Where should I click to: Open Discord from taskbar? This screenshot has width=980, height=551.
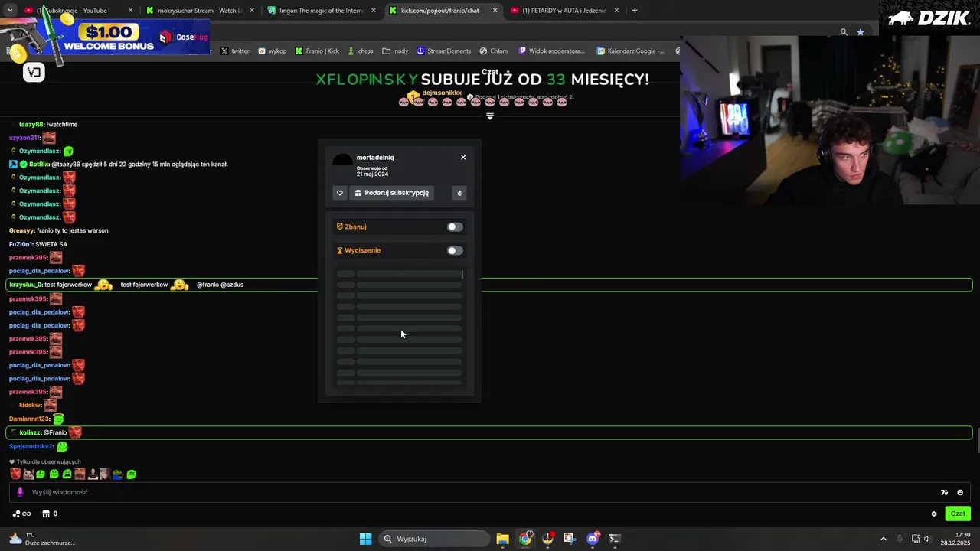point(592,539)
